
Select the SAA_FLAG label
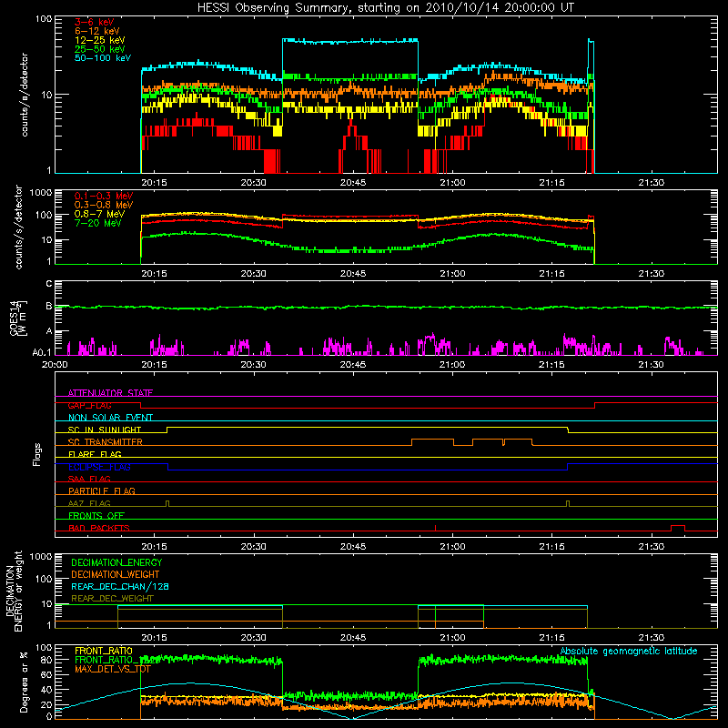(x=89, y=479)
